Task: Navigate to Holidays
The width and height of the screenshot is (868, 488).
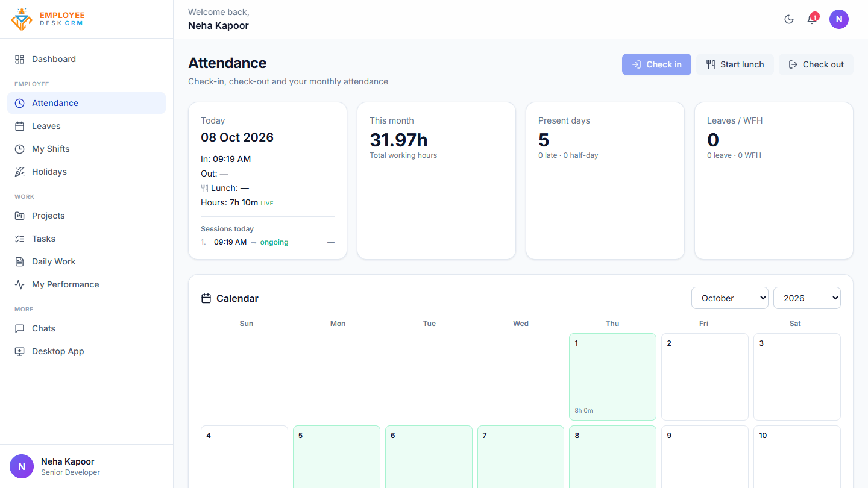Action: (x=86, y=172)
